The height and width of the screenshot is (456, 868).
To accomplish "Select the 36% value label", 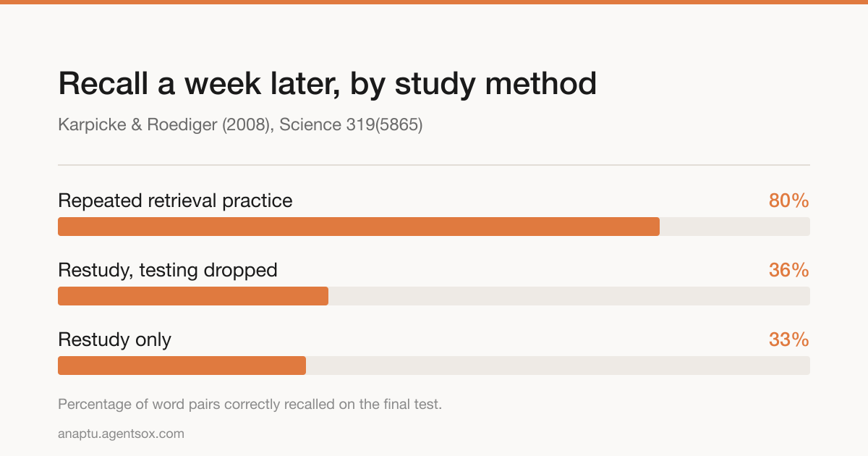I will pos(788,270).
